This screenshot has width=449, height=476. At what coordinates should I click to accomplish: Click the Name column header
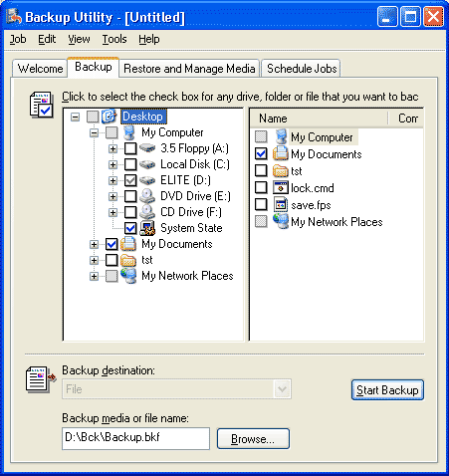click(320, 119)
